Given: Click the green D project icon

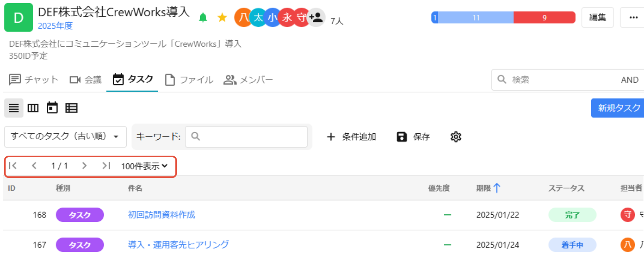Looking at the screenshot, I should click(18, 18).
